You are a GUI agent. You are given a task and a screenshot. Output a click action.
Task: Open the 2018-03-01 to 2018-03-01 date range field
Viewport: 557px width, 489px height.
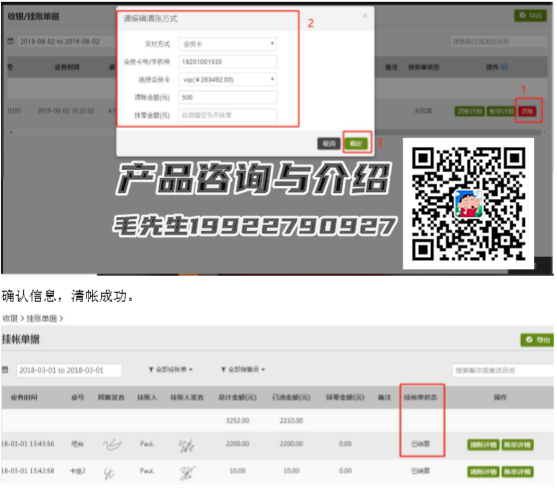click(69, 370)
